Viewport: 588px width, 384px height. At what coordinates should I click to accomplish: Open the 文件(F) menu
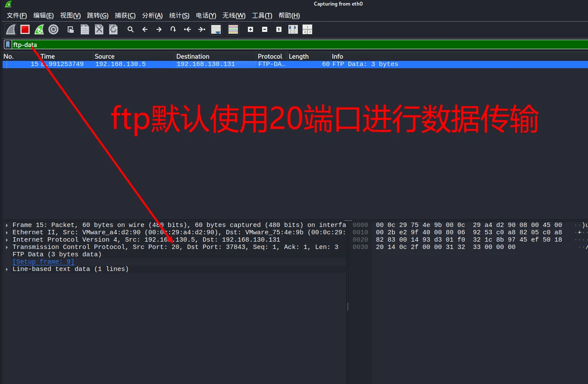click(17, 16)
